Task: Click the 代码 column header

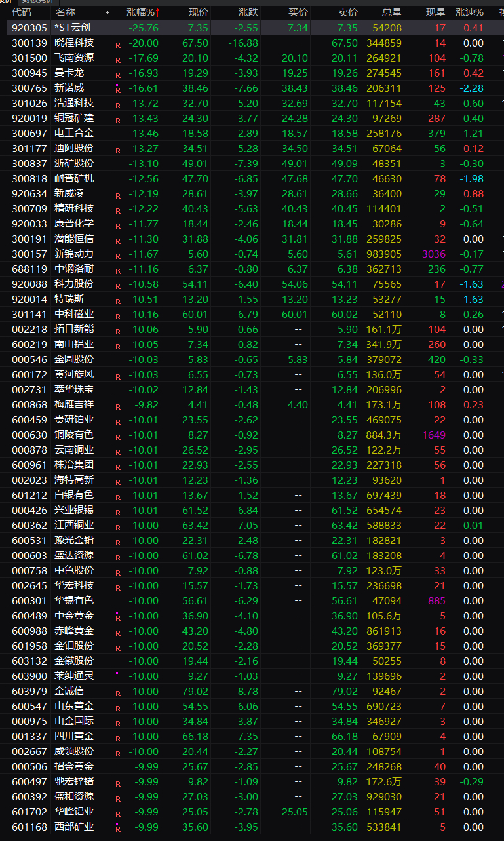Action: click(x=22, y=12)
